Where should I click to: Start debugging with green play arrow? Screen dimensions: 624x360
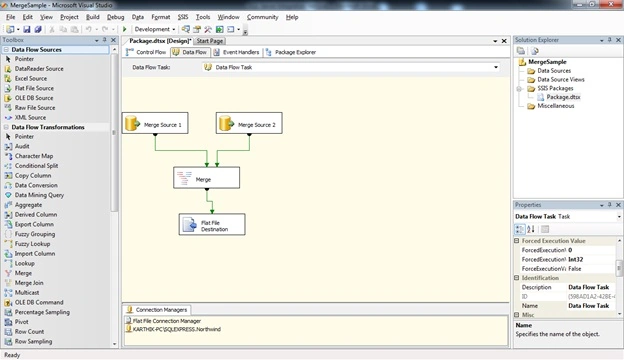coord(125,29)
